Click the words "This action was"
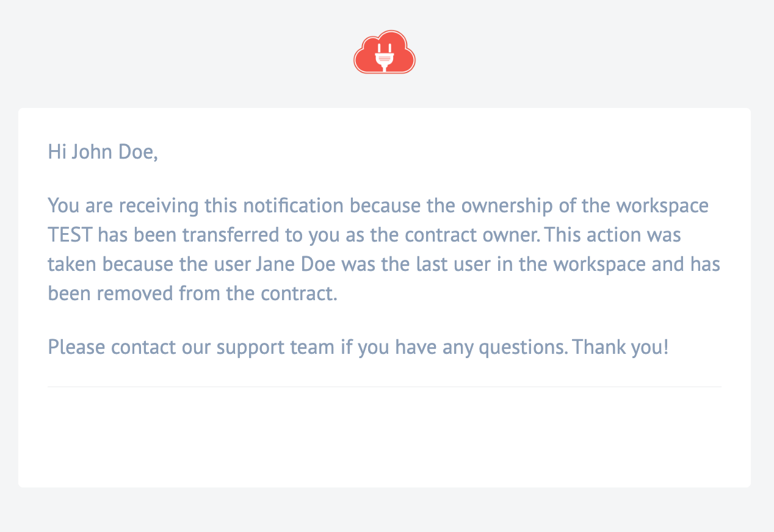Image resolution: width=774 pixels, height=532 pixels. click(613, 235)
